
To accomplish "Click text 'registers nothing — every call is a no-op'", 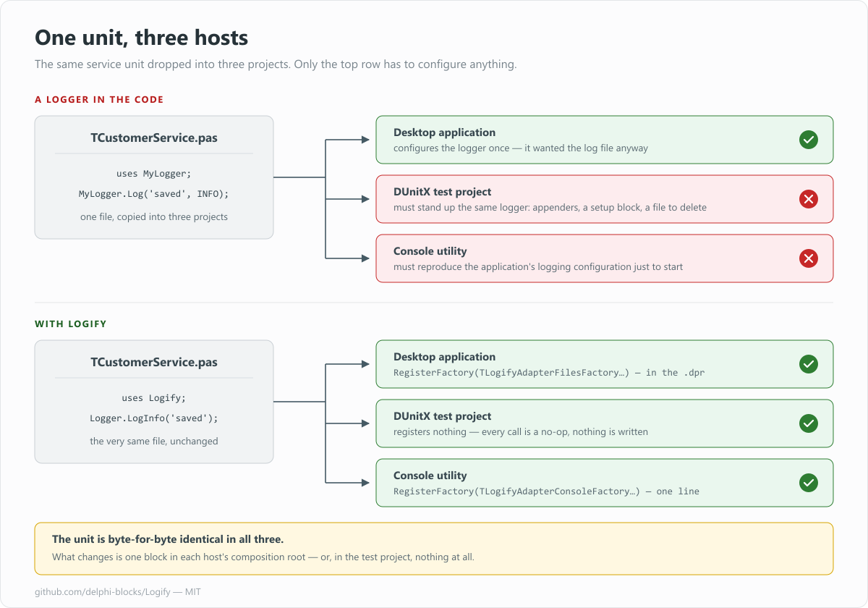I will pos(521,432).
